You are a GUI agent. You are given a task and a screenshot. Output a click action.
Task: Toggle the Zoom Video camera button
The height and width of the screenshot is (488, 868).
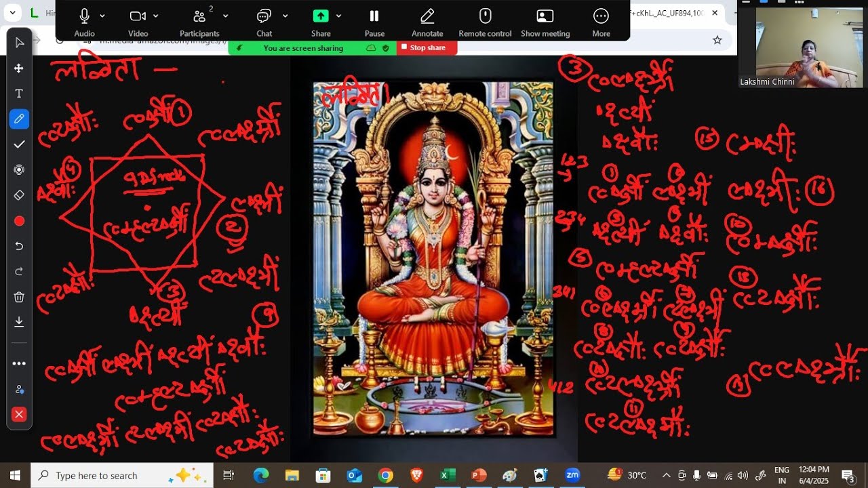click(x=138, y=22)
